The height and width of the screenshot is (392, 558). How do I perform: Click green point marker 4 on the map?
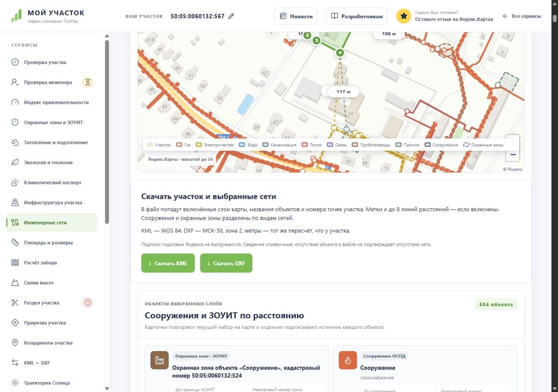click(x=340, y=53)
